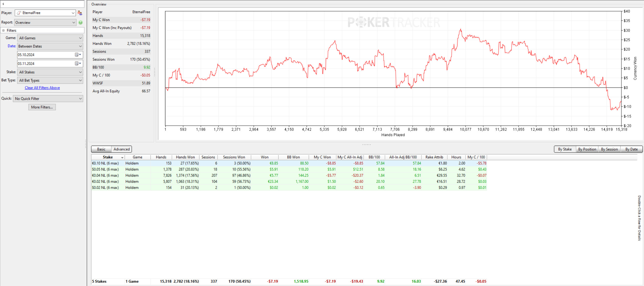The image size is (644, 286).
Task: Open calendar for start date 05.10.2024
Action: point(78,55)
